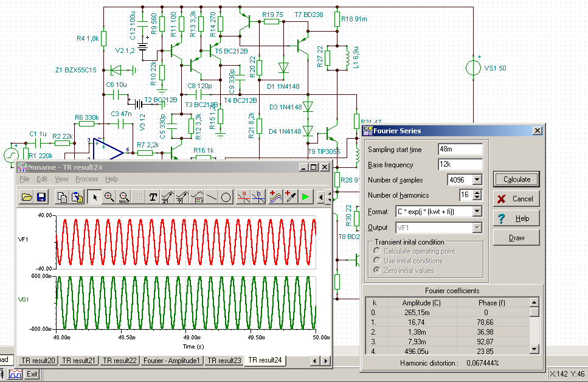This screenshot has width=588, height=382.
Task: Activate cursor A marker tool
Action: point(243,197)
